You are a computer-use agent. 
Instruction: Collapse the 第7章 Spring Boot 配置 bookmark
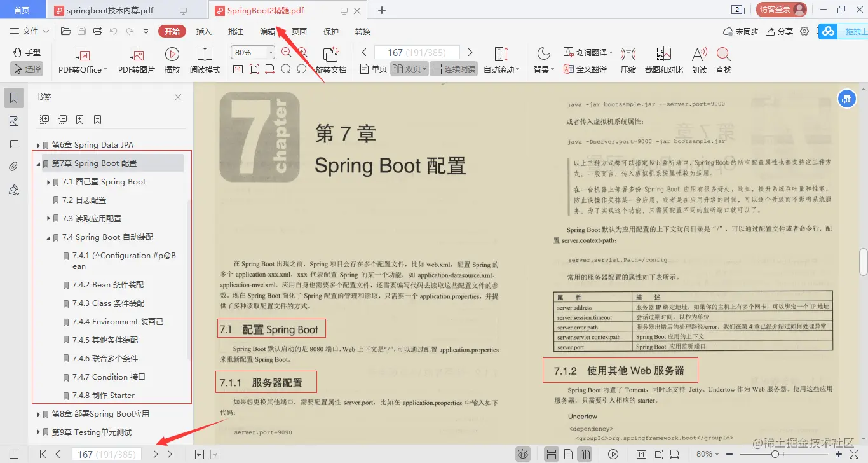coord(39,163)
